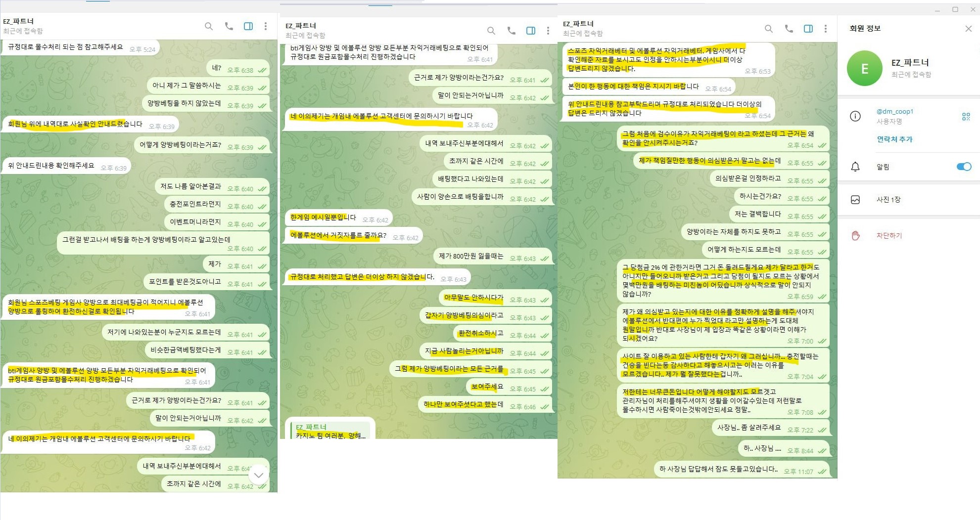Screen dimensions: 980x520
Task: Open QR code icon next to username
Action: click(966, 117)
